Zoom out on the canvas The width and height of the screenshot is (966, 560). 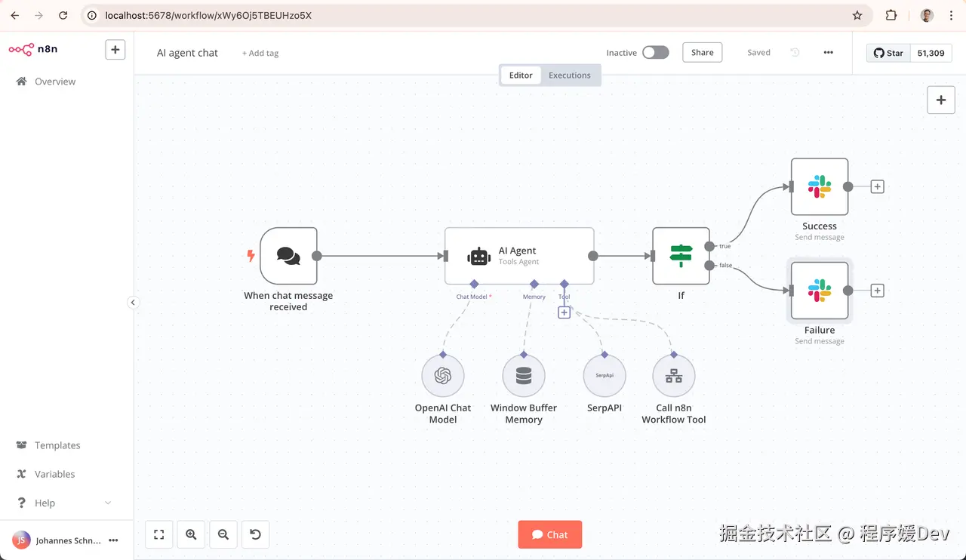[223, 534]
